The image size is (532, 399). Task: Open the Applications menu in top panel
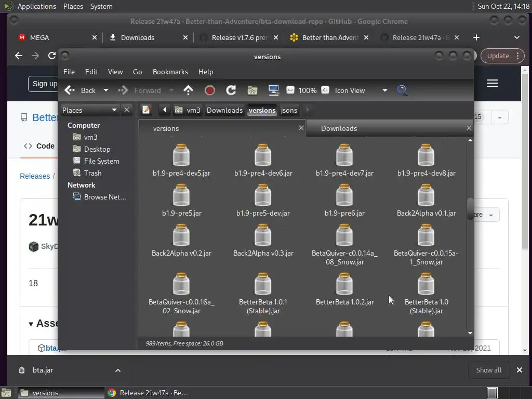[x=36, y=6]
